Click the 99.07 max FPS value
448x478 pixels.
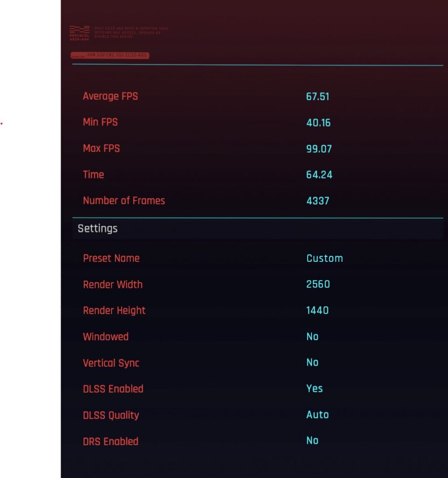(319, 149)
